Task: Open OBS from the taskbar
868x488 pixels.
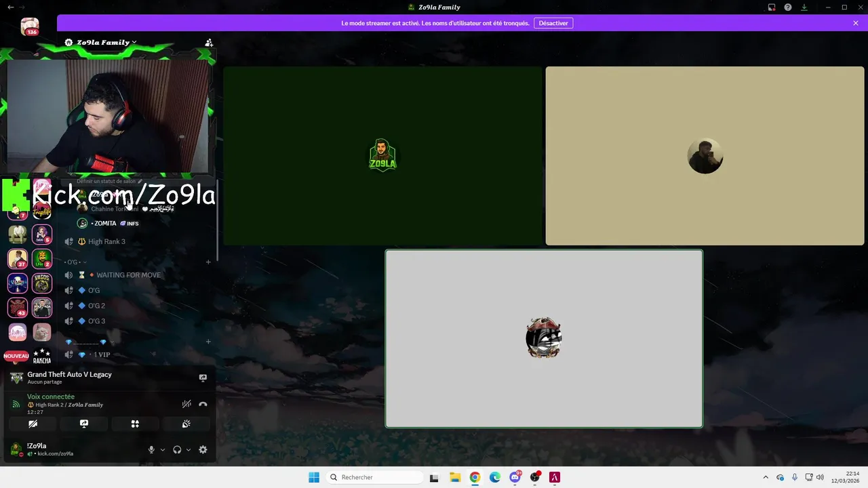Action: tap(535, 477)
